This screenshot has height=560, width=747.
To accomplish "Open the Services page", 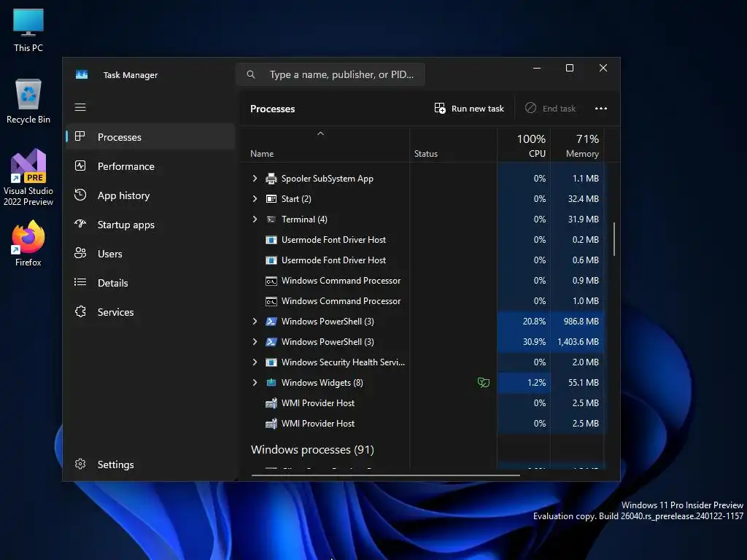I will 150,312.
